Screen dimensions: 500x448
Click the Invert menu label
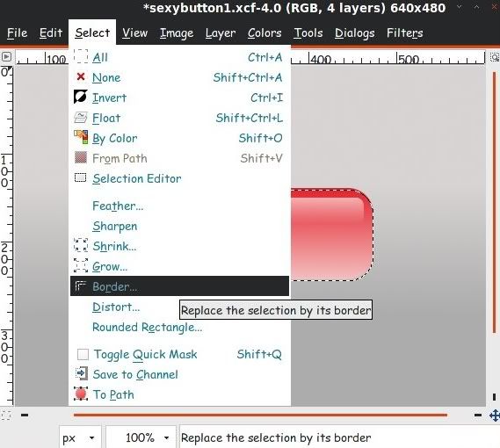click(109, 98)
